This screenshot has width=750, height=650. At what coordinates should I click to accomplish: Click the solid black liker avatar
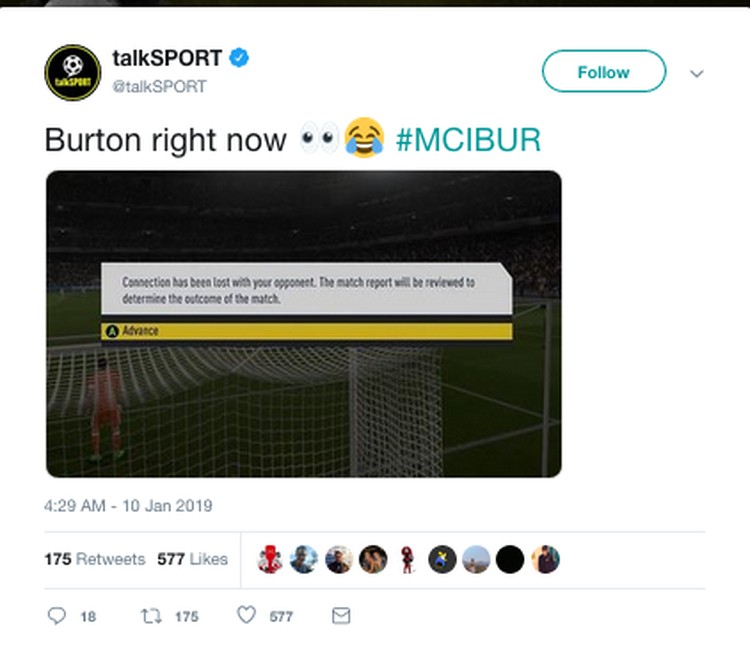pos(510,559)
